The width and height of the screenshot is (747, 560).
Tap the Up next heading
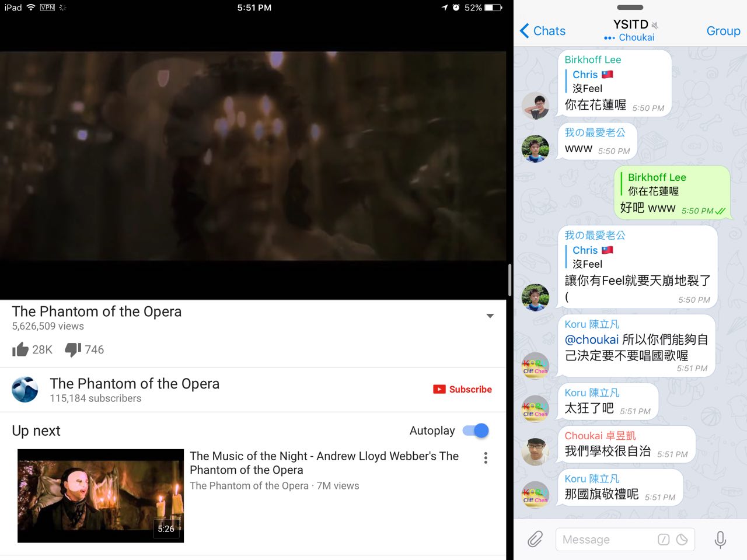click(36, 430)
